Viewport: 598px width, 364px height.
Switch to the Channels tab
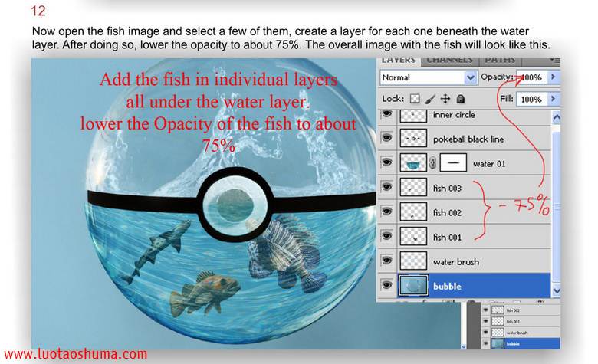click(450, 61)
